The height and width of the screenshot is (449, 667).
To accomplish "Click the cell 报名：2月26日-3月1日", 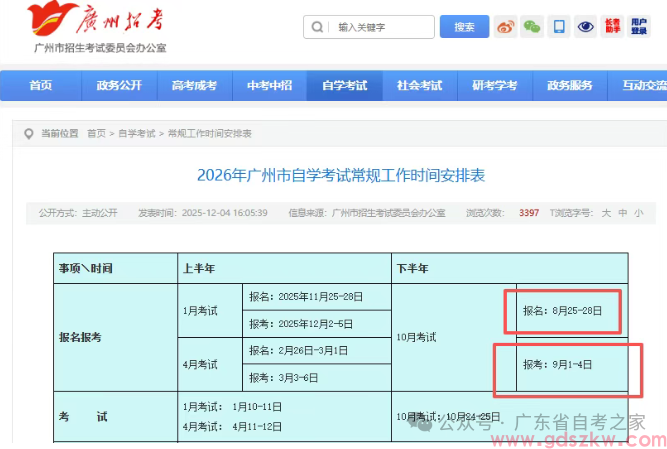I will coord(317,351).
